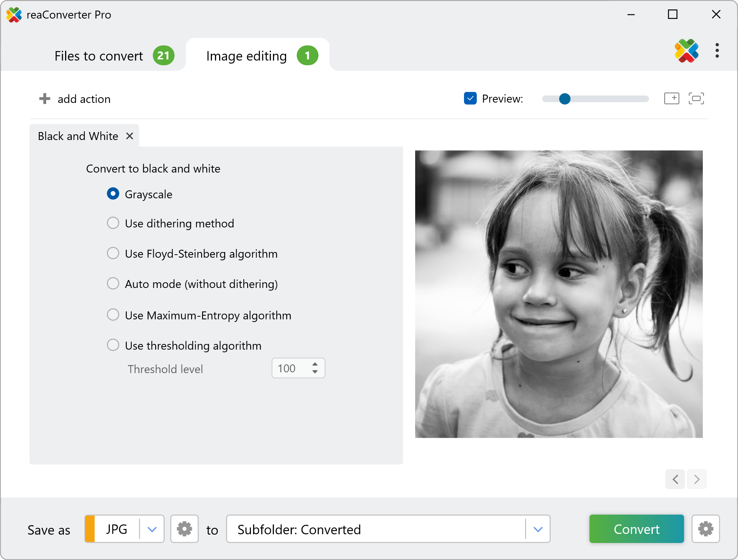This screenshot has height=560, width=738.
Task: Show the next preview image
Action: point(697,479)
